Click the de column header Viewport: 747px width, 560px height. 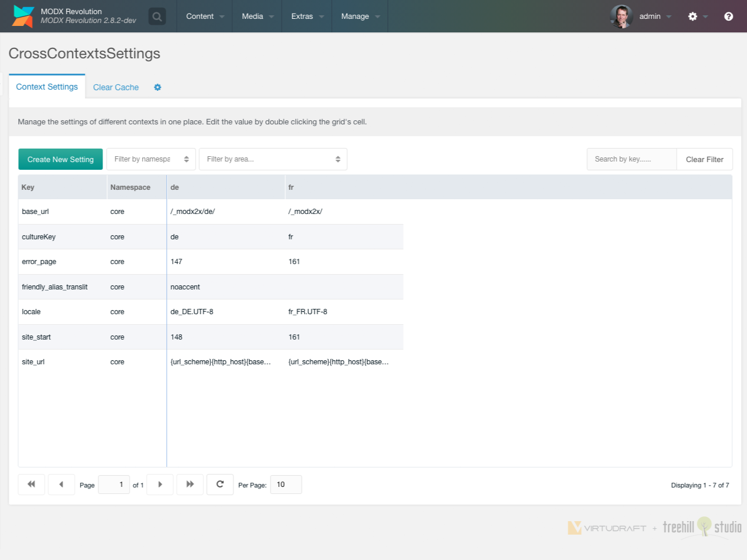(226, 187)
